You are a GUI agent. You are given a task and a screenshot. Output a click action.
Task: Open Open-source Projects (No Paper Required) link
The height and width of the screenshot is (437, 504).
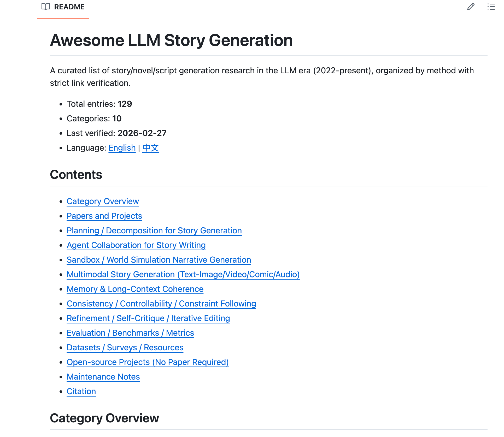(x=148, y=362)
